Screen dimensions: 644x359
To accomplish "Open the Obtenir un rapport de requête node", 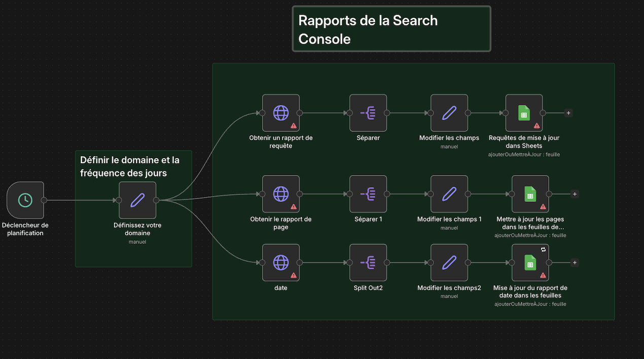I will (x=280, y=113).
